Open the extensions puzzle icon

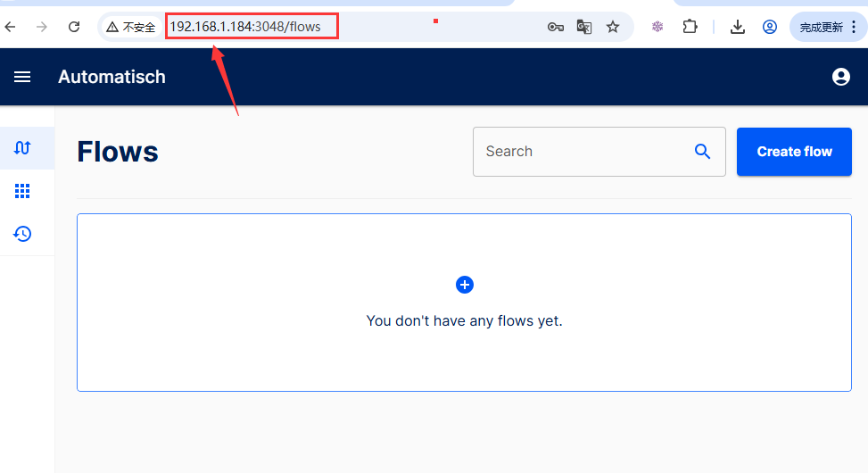690,27
